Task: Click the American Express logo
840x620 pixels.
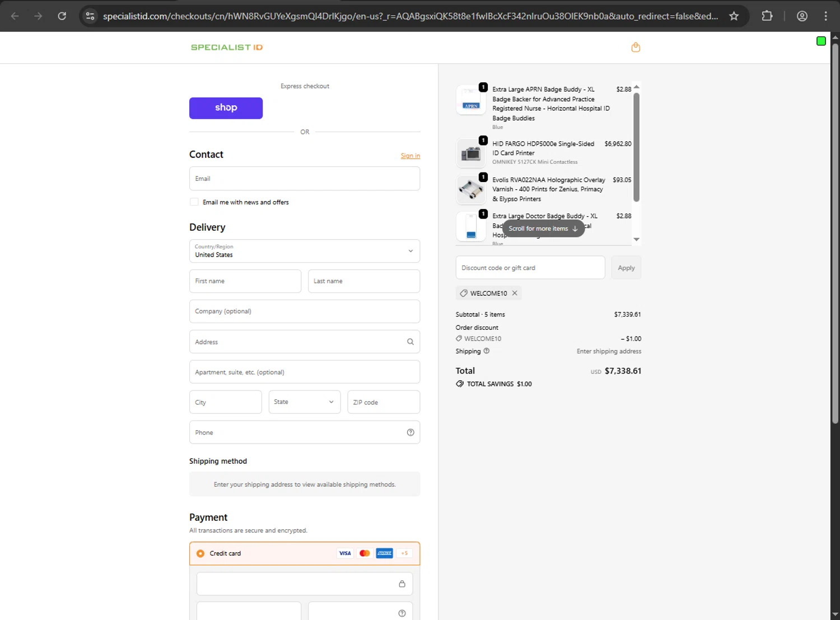Action: coord(384,553)
